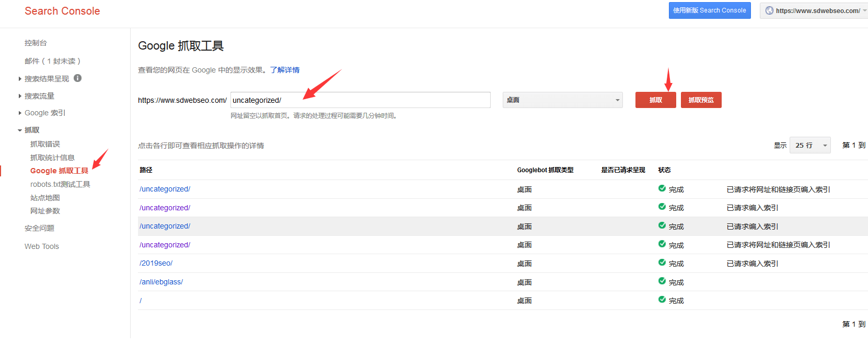Go to 控制台 in the sidebar
Viewport: 868px width, 358px height.
pyautogui.click(x=36, y=43)
